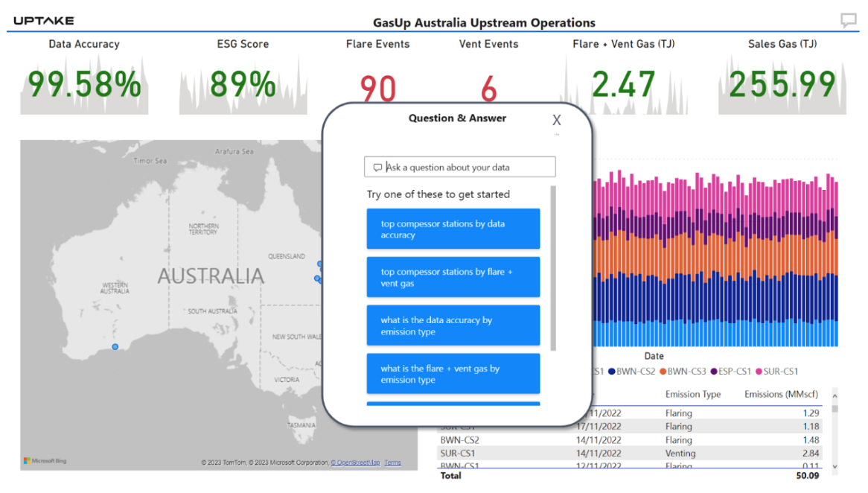
Task: Select top compressor stations by flare + vent gas
Action: click(453, 277)
